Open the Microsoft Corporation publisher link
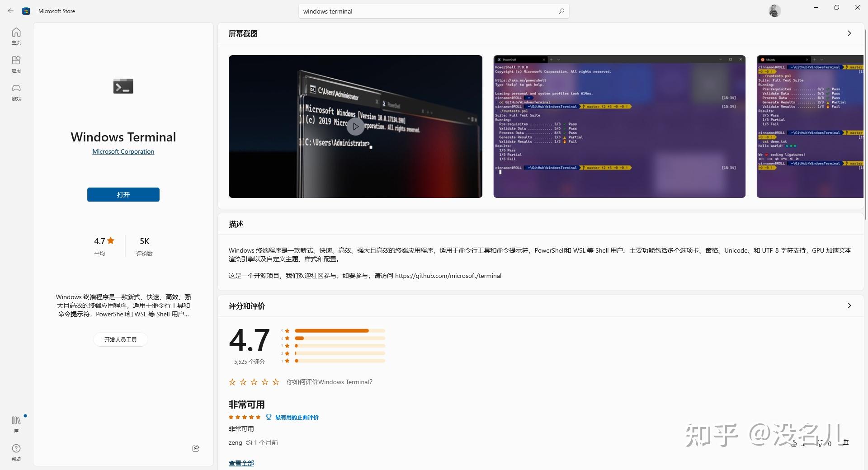 (123, 151)
